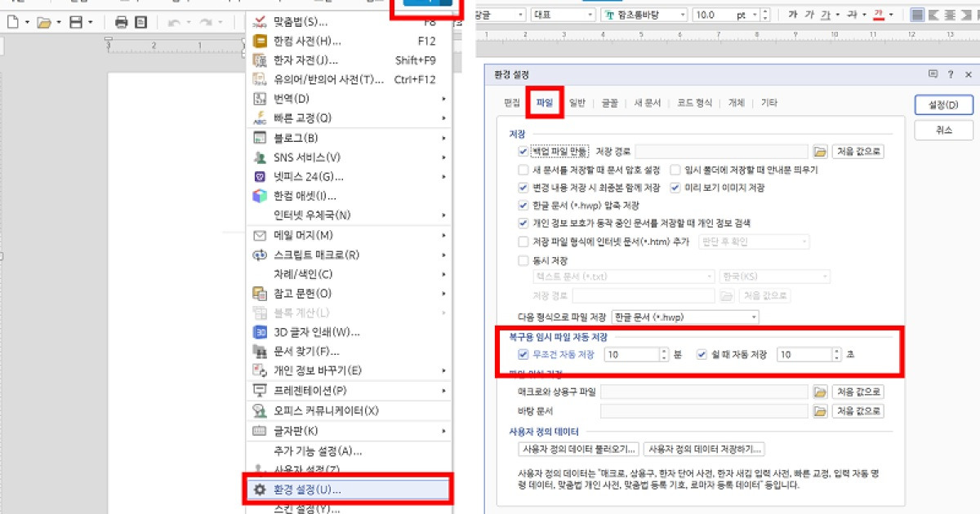Click the 문서 찾기 binoculars icon
Image resolution: width=980 pixels, height=514 pixels.
(261, 352)
